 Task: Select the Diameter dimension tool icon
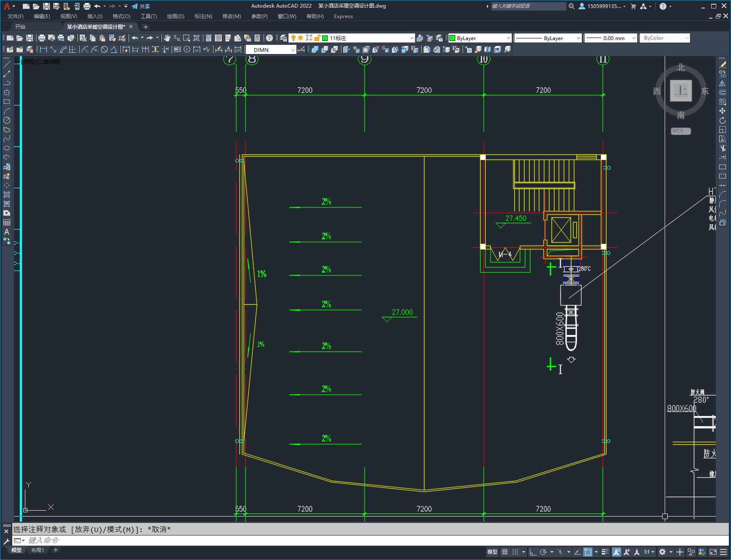[x=104, y=50]
